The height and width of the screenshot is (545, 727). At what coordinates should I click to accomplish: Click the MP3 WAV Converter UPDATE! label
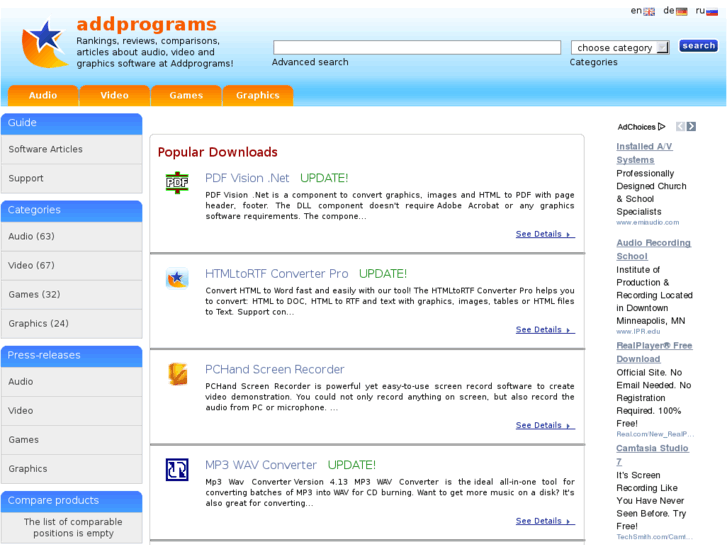[352, 465]
